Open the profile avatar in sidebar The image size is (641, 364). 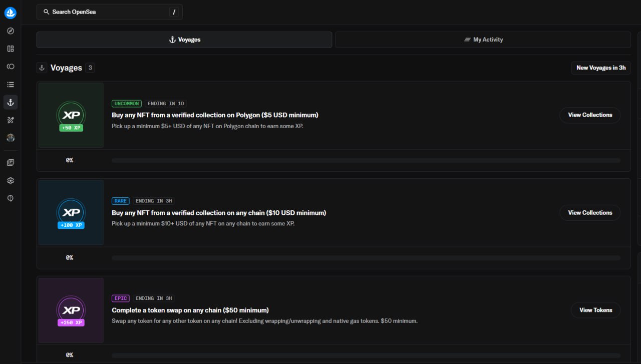(11, 138)
